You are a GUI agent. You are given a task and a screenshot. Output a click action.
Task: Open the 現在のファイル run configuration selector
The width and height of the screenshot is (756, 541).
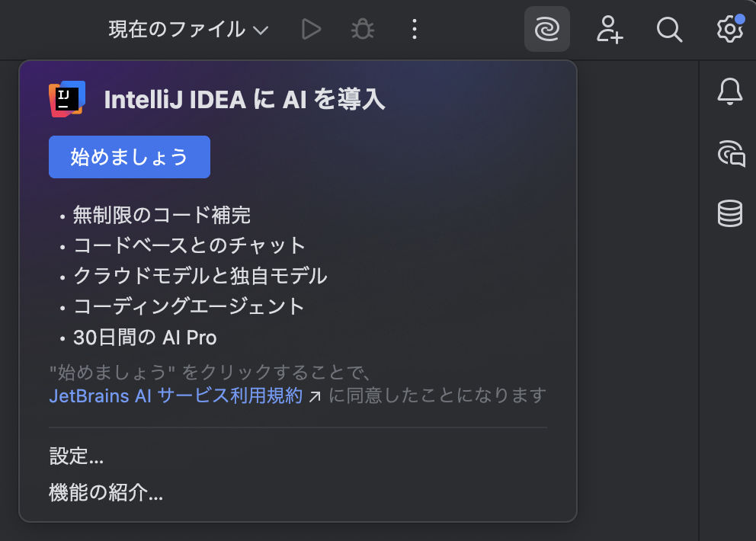click(188, 30)
